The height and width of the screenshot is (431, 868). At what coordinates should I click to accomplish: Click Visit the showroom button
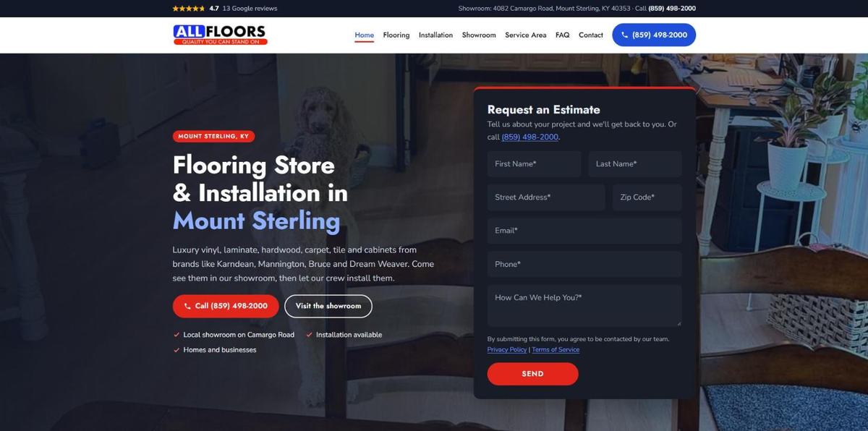click(328, 306)
